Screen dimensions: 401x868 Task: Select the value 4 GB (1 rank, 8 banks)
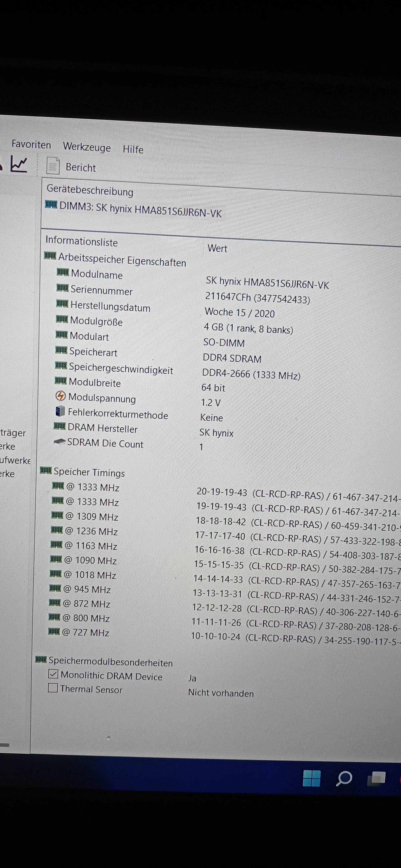[x=249, y=329]
